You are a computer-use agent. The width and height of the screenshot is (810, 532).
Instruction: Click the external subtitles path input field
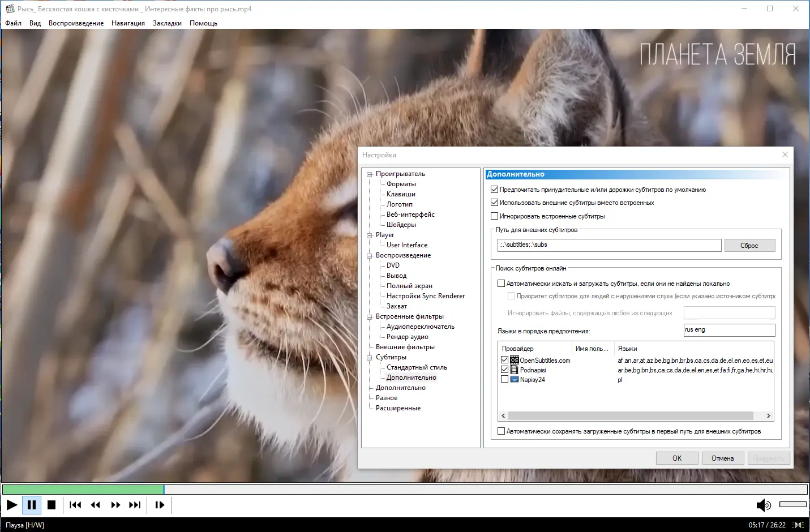pos(608,245)
